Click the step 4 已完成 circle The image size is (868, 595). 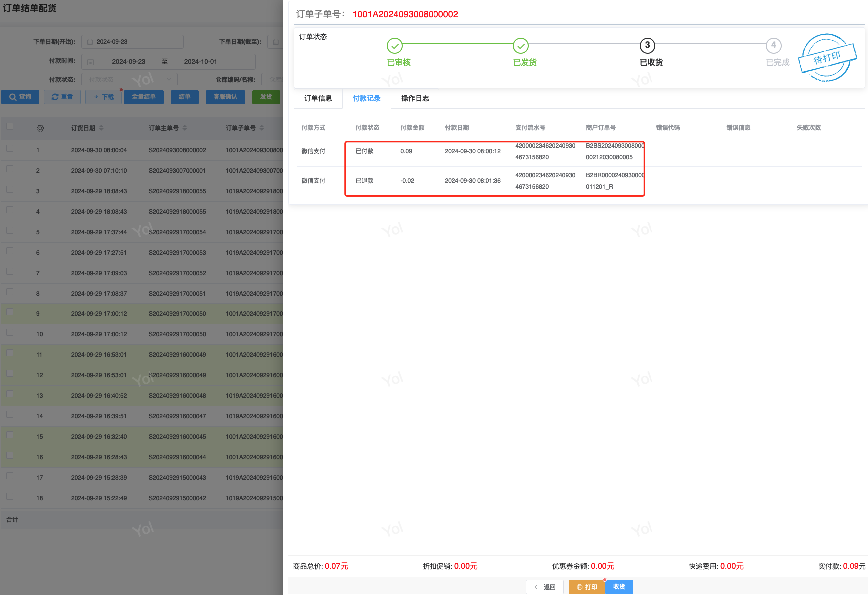click(x=774, y=45)
